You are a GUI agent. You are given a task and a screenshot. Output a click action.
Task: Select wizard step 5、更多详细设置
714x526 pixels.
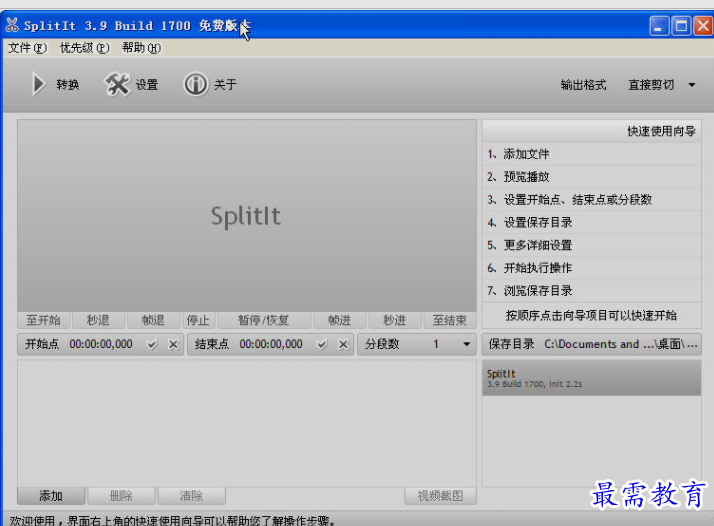592,245
